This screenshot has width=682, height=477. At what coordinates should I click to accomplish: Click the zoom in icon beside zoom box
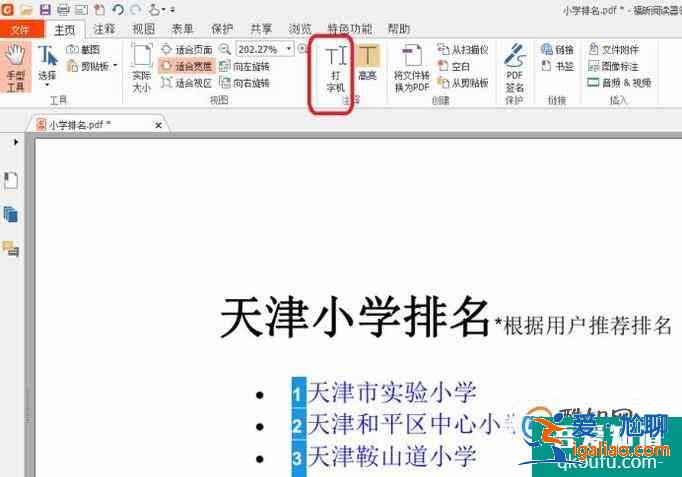302,49
